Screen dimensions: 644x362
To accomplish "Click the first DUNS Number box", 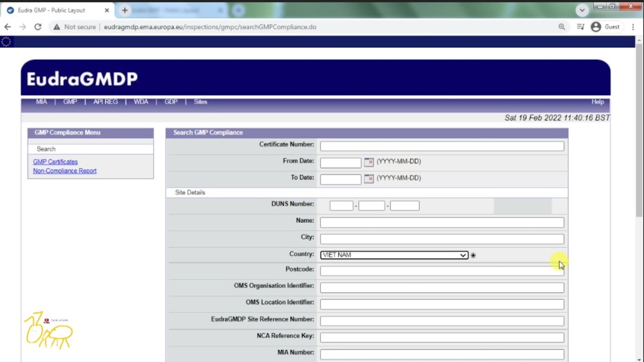I will 341,206.
